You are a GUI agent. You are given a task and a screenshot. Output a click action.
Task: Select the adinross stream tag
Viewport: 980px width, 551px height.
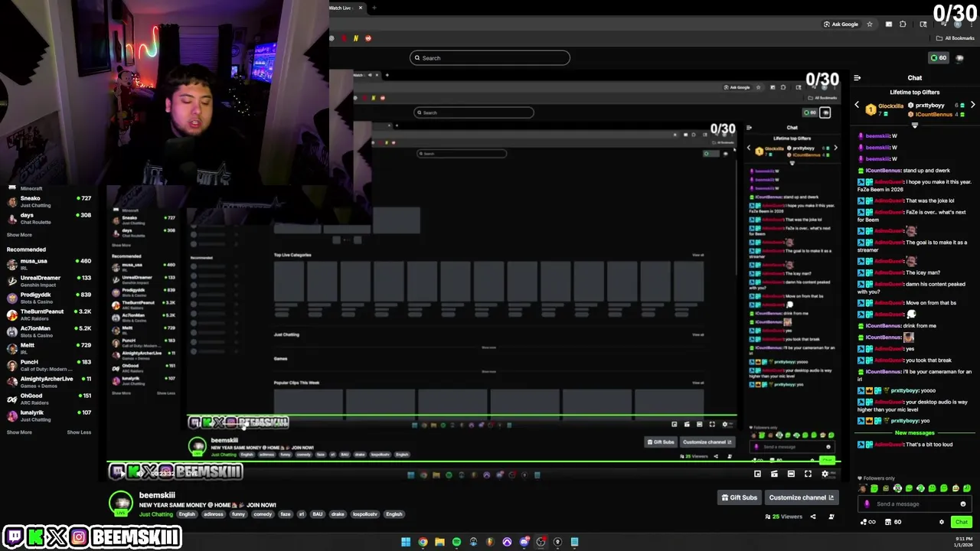214,514
